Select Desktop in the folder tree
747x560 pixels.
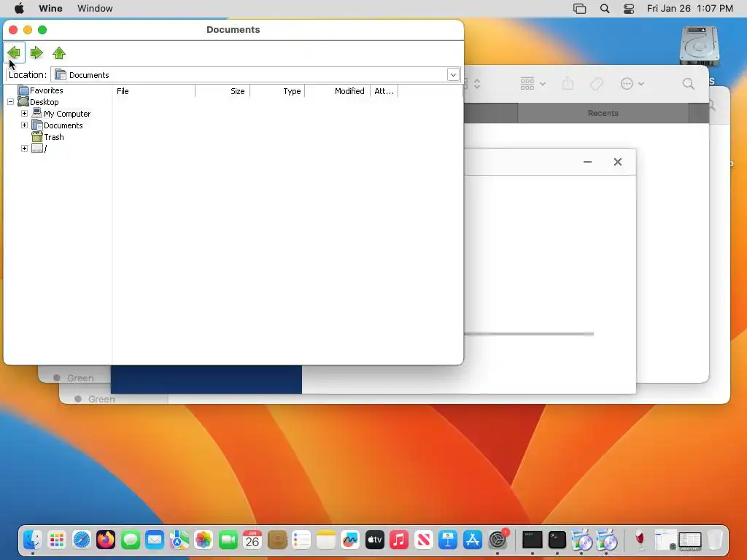(44, 102)
